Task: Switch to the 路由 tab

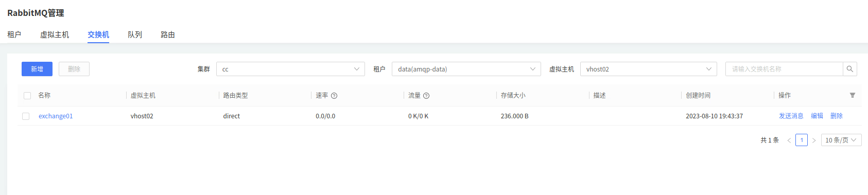Action: point(168,34)
